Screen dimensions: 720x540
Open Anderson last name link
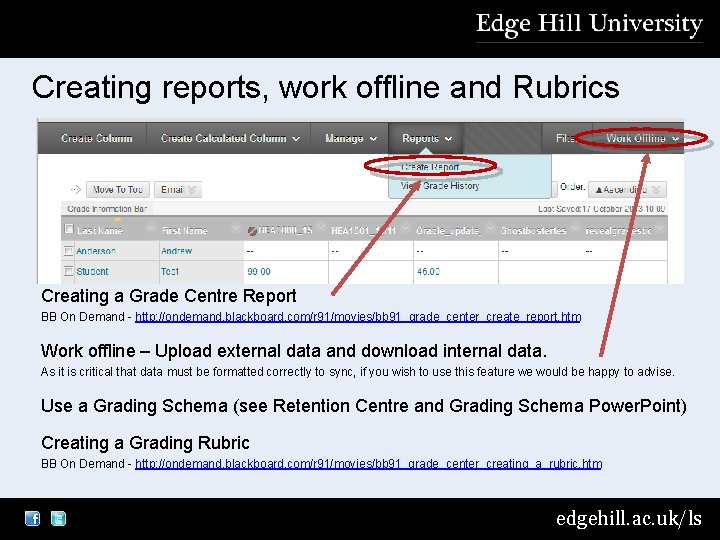coord(96,251)
